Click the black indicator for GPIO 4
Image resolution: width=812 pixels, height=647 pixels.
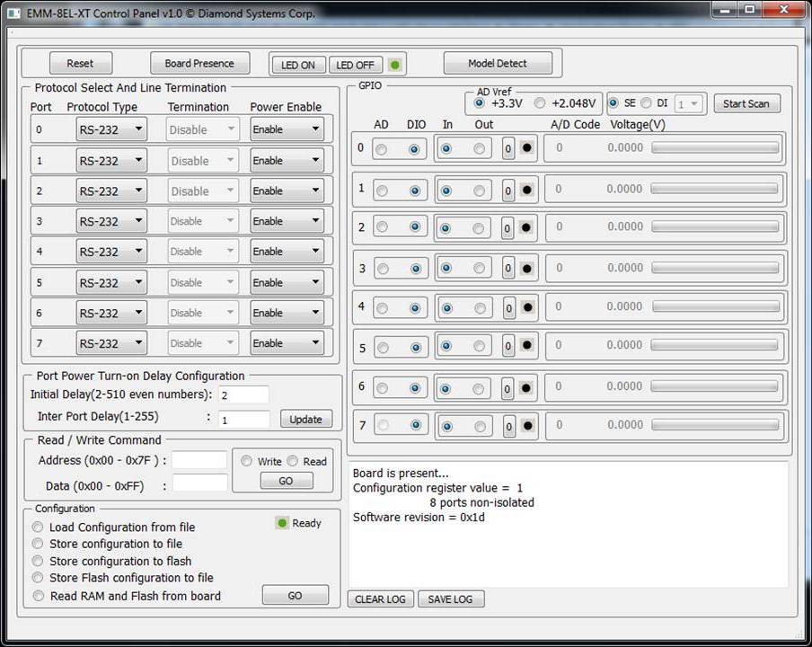point(527,307)
